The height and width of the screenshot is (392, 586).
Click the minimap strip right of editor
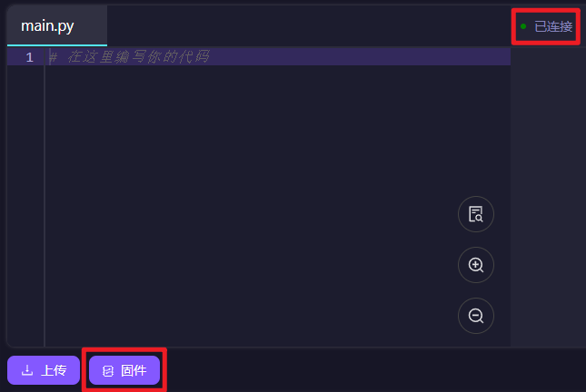click(548, 197)
